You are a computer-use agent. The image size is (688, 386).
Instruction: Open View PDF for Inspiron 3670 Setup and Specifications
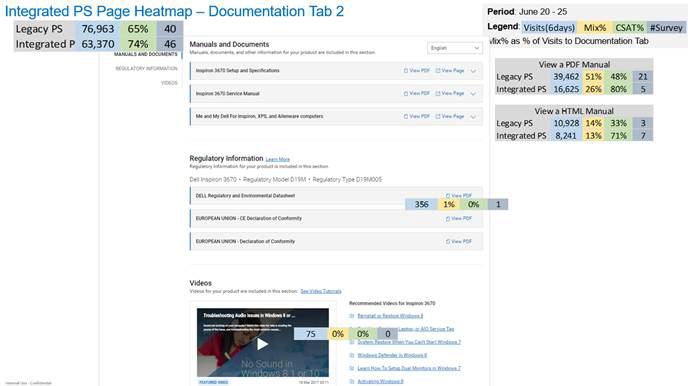click(416, 71)
